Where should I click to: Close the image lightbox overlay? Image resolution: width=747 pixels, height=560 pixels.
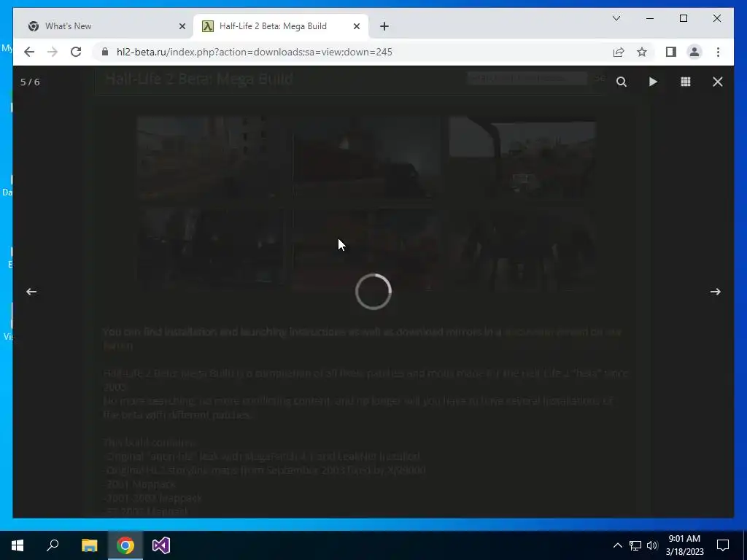718,82
